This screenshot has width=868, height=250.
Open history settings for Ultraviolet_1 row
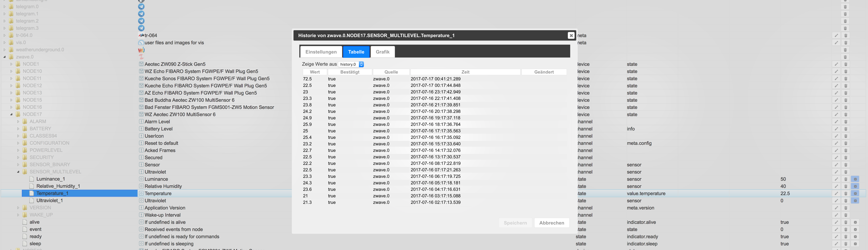[855, 201]
